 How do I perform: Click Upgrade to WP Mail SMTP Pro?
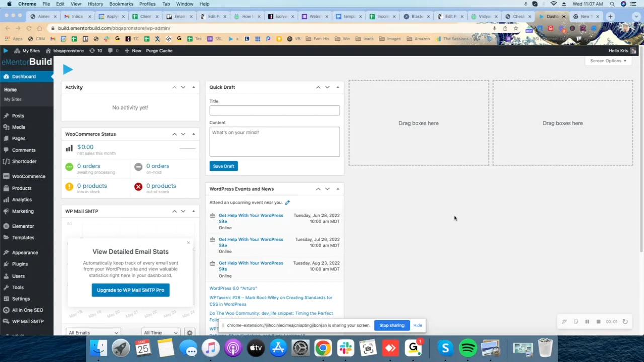click(x=130, y=290)
